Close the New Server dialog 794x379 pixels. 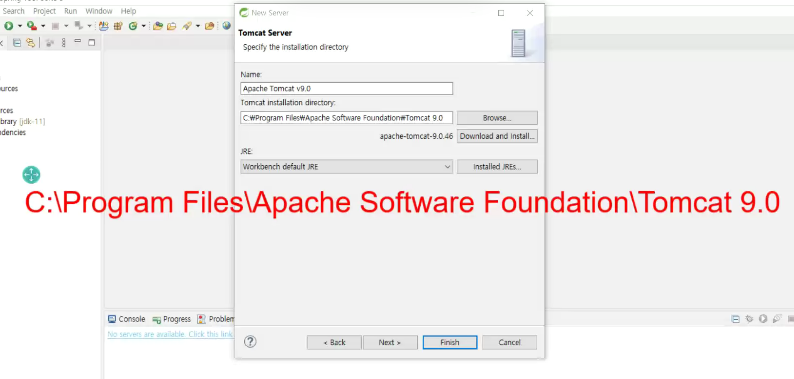(530, 13)
